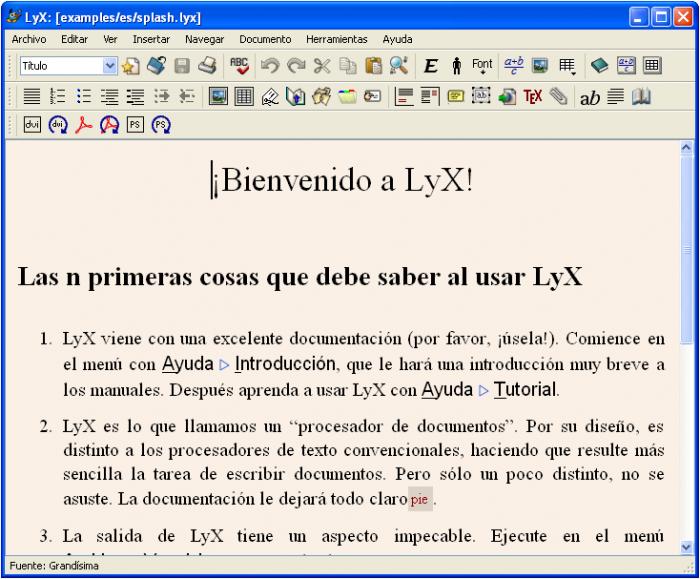Click the scrollbar up arrow

click(686, 147)
